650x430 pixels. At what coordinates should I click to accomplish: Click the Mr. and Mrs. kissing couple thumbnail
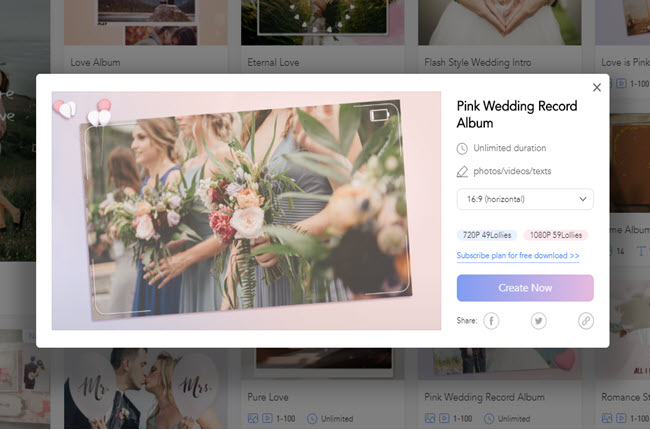point(146,389)
